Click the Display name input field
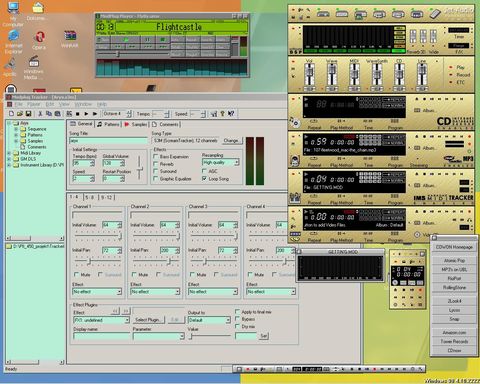The image size is (480, 384). 102,336
